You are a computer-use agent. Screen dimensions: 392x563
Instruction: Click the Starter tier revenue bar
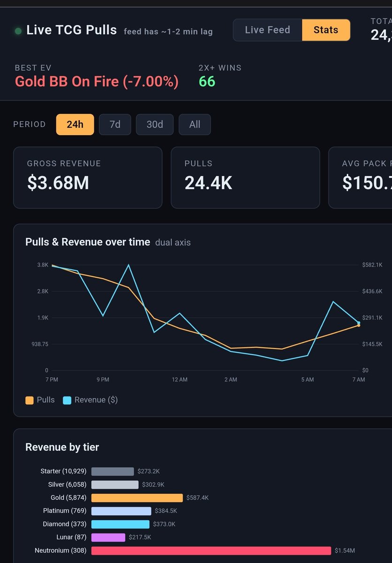pos(113,472)
